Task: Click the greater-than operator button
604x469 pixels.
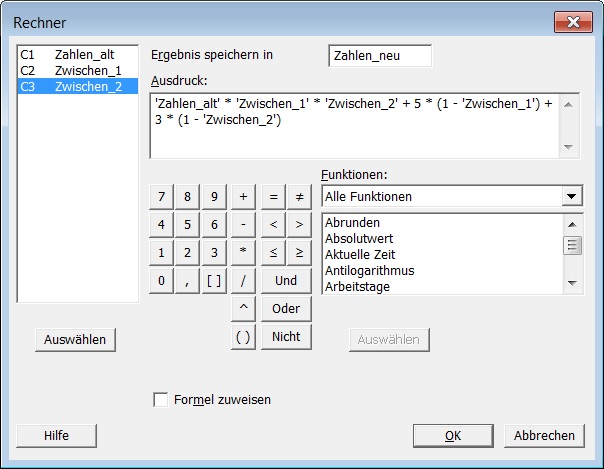Action: pos(299,224)
